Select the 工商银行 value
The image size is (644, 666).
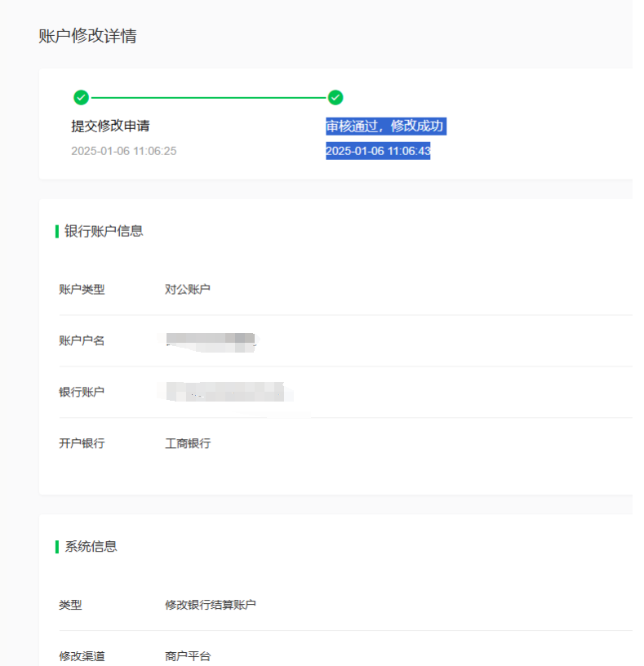188,443
